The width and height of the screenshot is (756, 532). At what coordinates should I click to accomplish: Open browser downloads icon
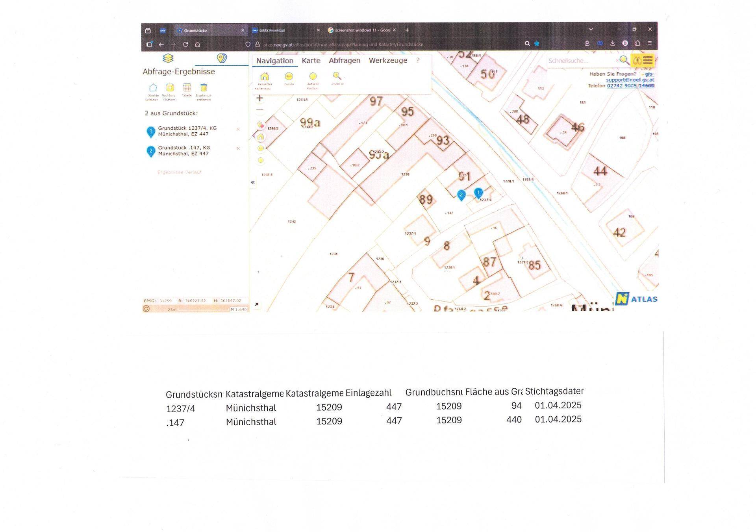pos(613,43)
